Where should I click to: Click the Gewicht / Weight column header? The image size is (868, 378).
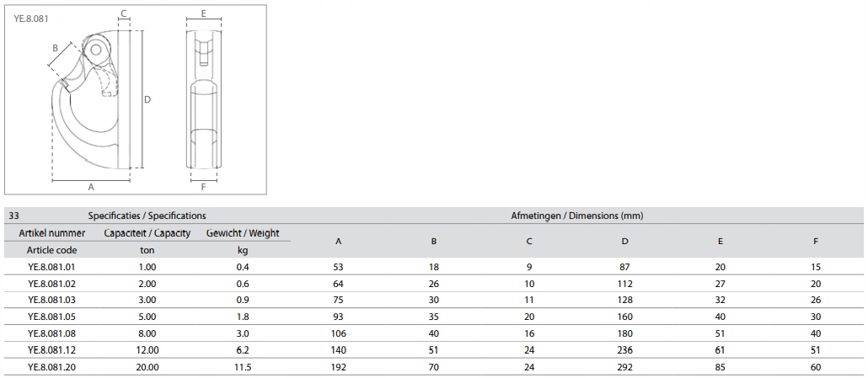[243, 233]
